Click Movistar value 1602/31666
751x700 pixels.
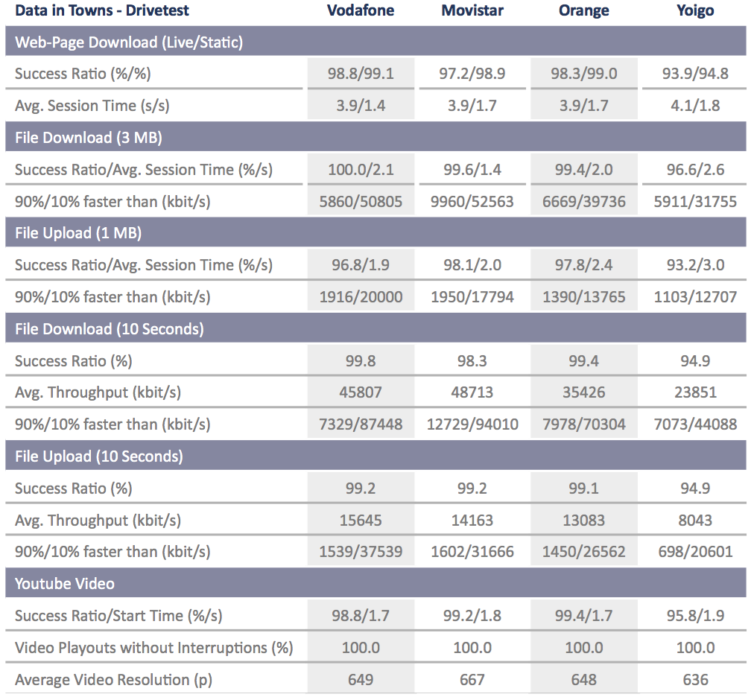pyautogui.click(x=472, y=552)
